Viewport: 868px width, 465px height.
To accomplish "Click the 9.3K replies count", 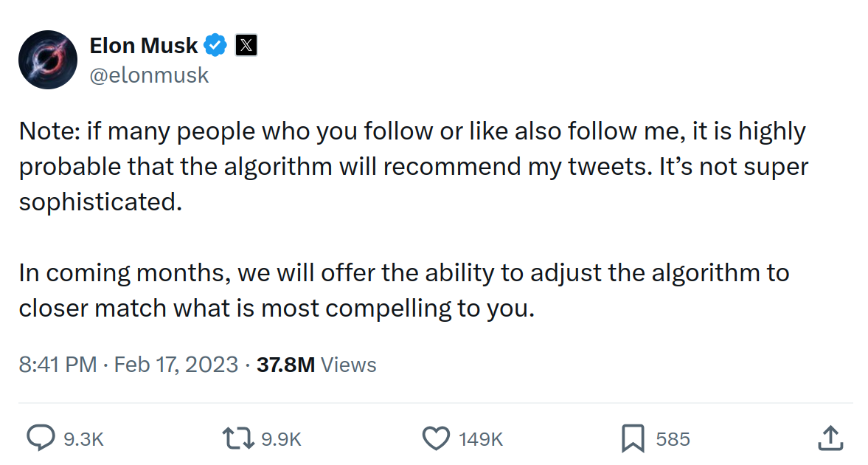I will pos(83,439).
